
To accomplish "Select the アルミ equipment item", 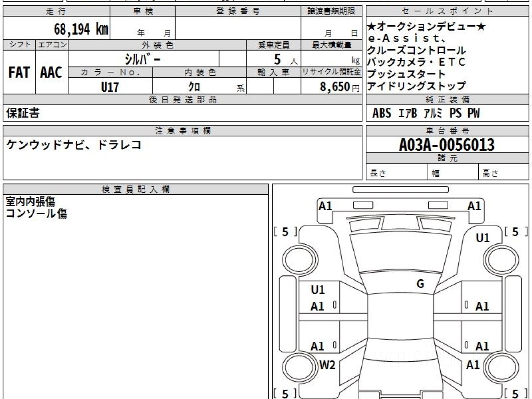I will (433, 113).
